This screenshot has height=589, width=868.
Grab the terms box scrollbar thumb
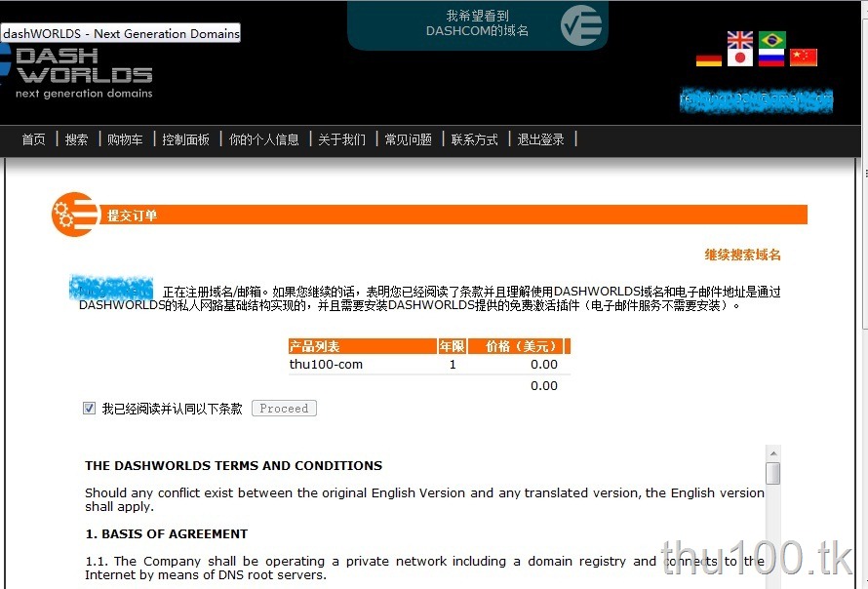(773, 473)
